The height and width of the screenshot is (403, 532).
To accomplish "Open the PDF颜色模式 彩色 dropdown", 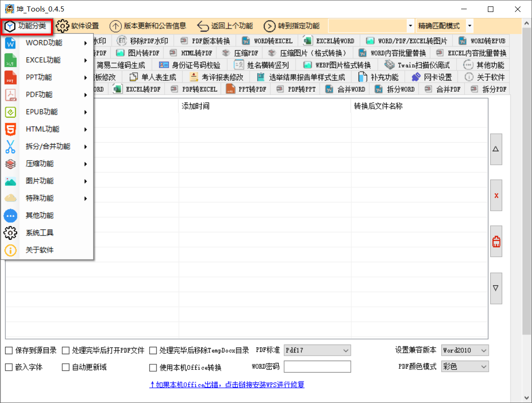I will (465, 367).
